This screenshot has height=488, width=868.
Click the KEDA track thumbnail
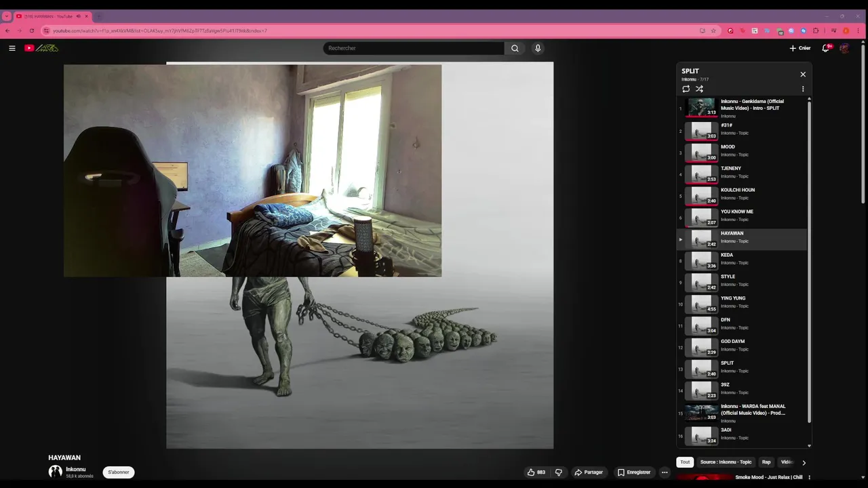pyautogui.click(x=701, y=260)
